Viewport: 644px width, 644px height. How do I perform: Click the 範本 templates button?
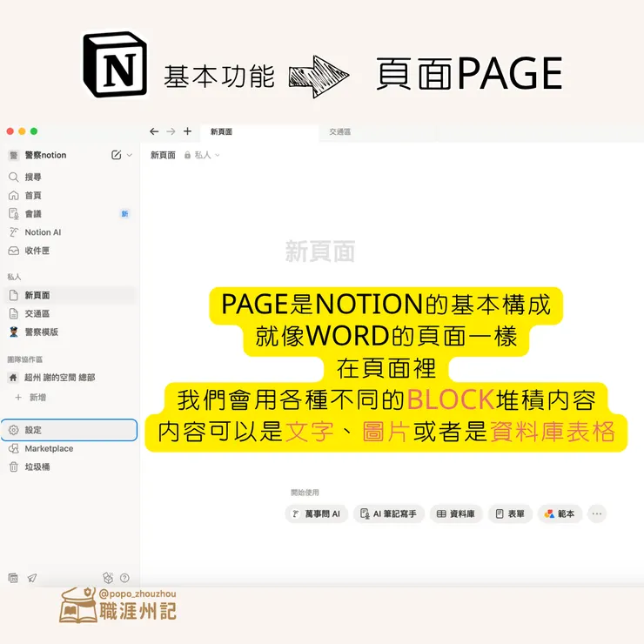pos(560,513)
